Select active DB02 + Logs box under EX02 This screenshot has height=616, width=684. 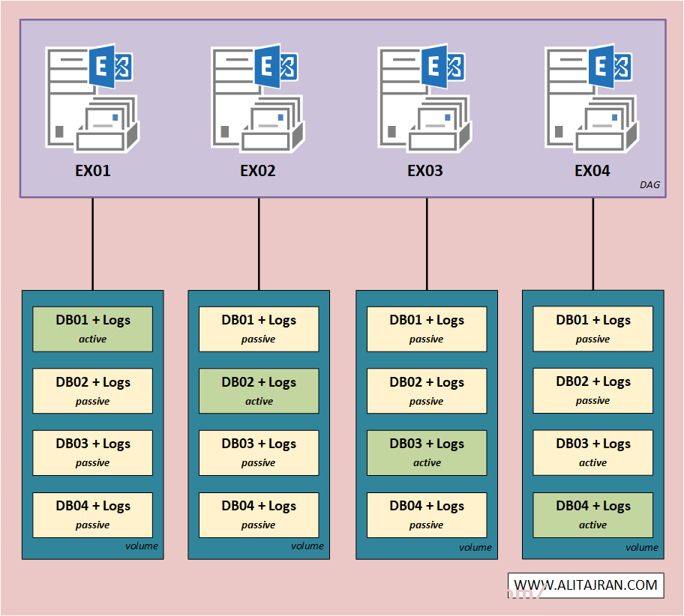(259, 391)
